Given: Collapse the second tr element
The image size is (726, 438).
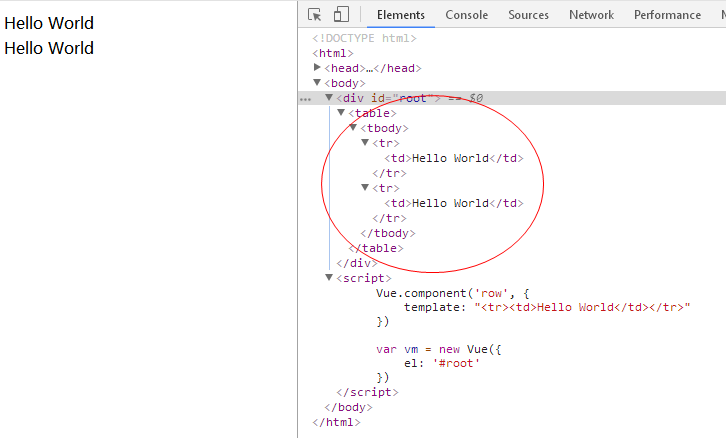Looking at the screenshot, I should (x=365, y=188).
